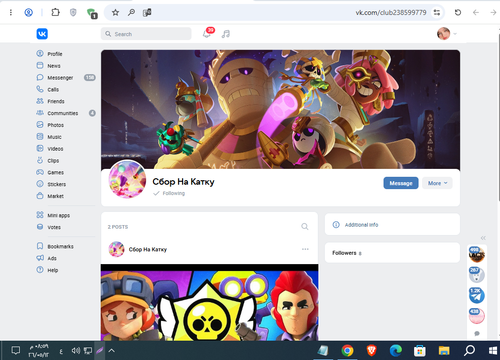500x360 pixels.
Task: Reload the page
Action: coord(458,13)
